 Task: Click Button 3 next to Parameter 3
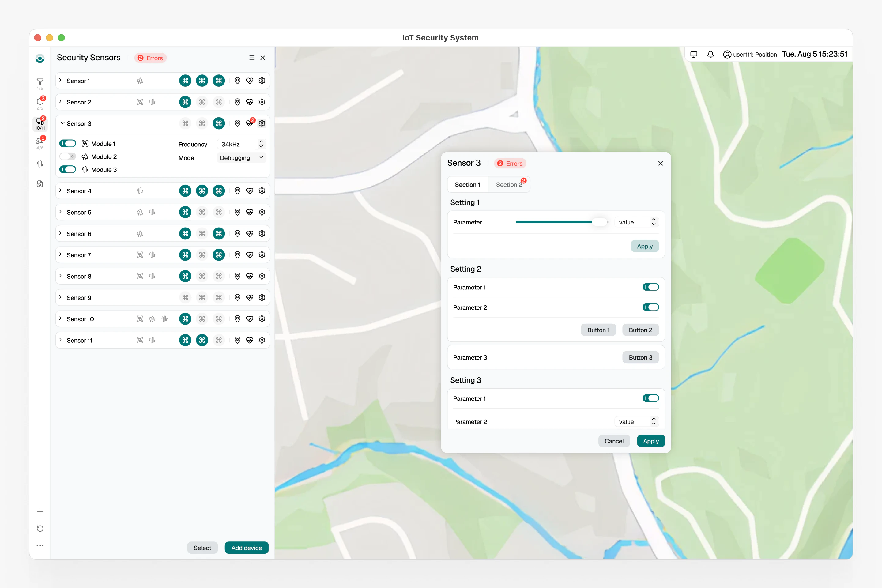(x=640, y=357)
